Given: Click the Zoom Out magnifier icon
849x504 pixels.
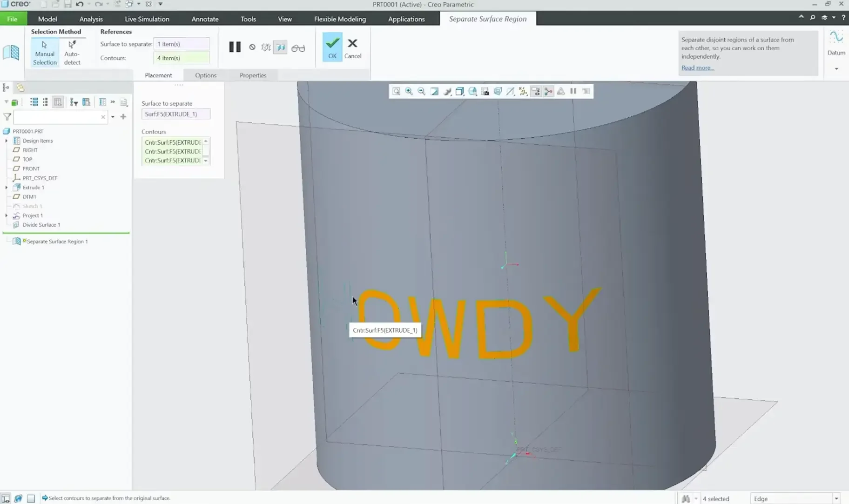Looking at the screenshot, I should point(421,91).
